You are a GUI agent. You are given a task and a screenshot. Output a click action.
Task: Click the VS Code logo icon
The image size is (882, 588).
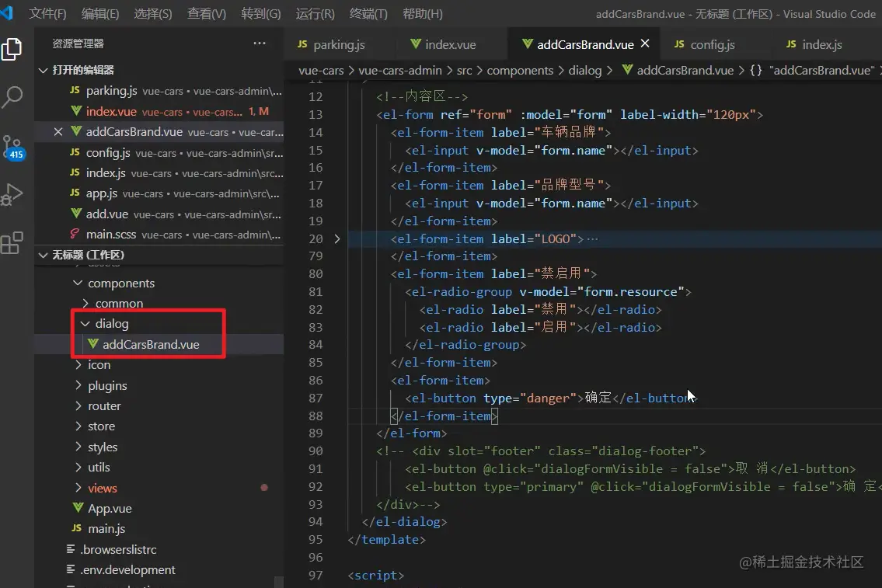tap(6, 12)
